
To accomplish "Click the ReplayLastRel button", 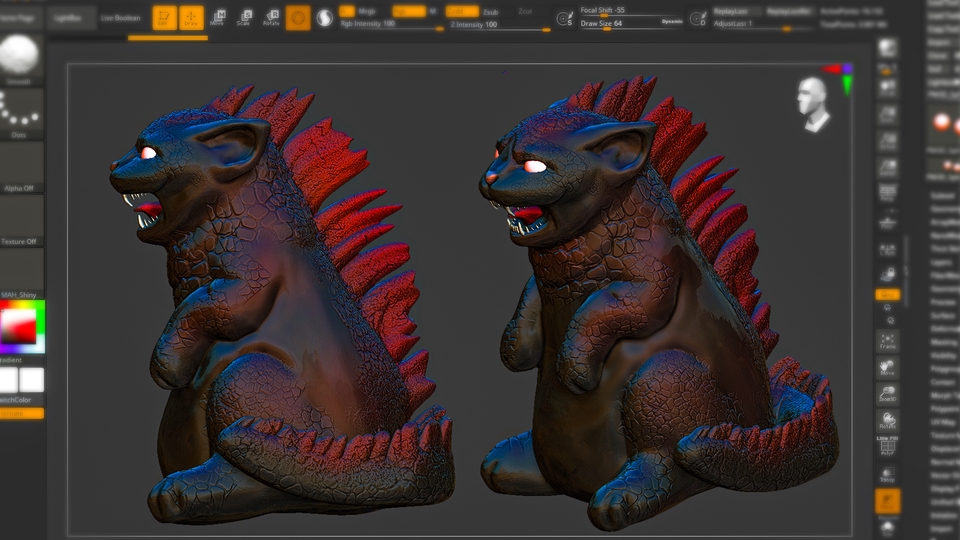I will coord(789,11).
